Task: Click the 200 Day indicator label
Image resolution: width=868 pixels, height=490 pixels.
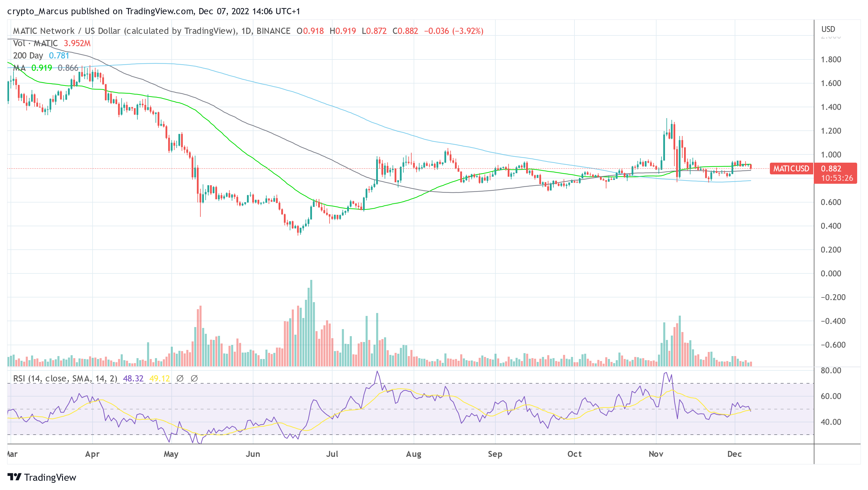Action: tap(28, 56)
